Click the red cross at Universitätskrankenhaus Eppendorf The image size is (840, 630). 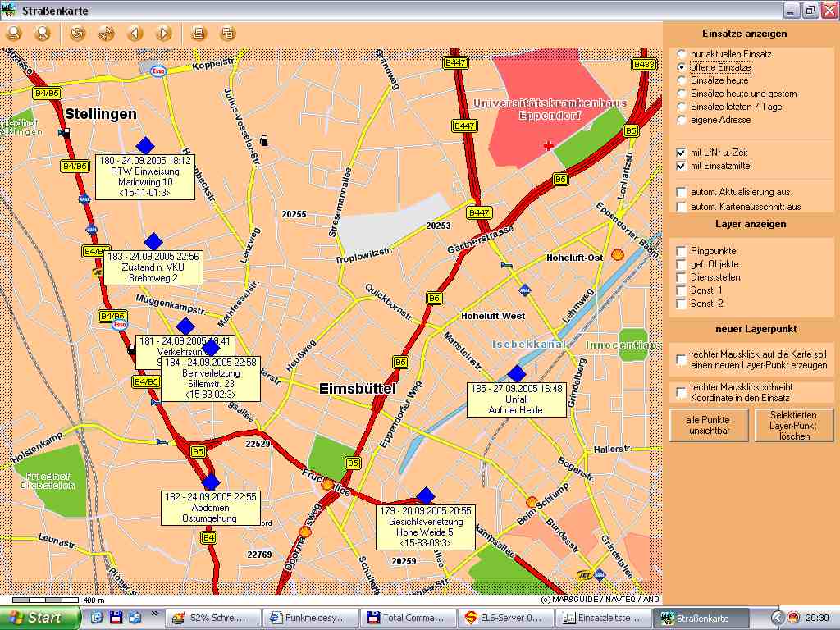pyautogui.click(x=549, y=145)
